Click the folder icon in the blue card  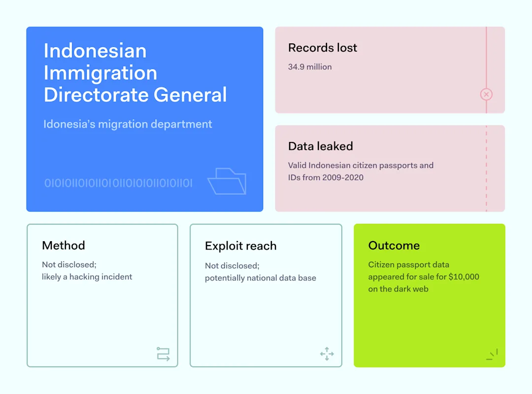pyautogui.click(x=227, y=181)
